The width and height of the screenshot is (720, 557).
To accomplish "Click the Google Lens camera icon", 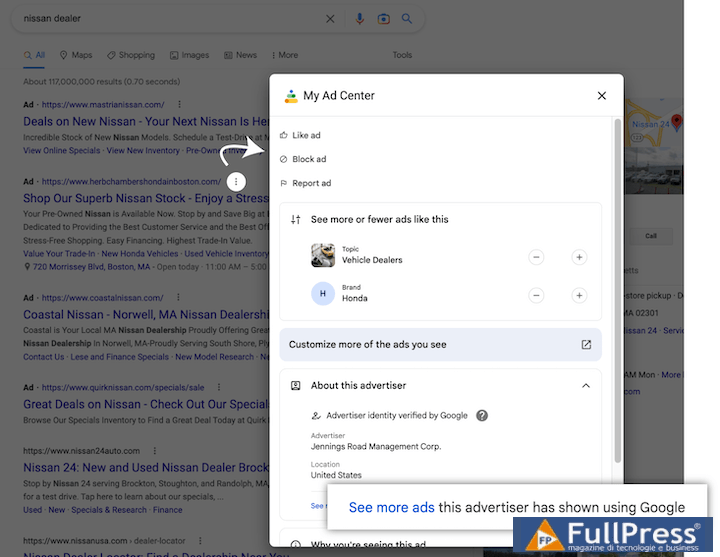I will [384, 19].
